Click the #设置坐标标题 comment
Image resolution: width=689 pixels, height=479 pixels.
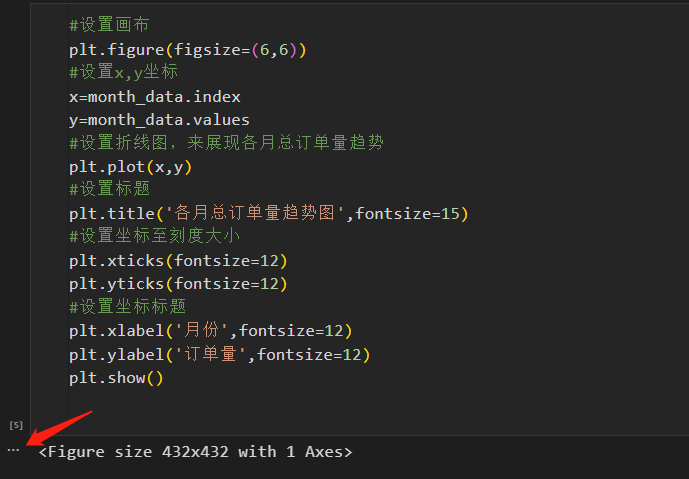click(x=127, y=306)
